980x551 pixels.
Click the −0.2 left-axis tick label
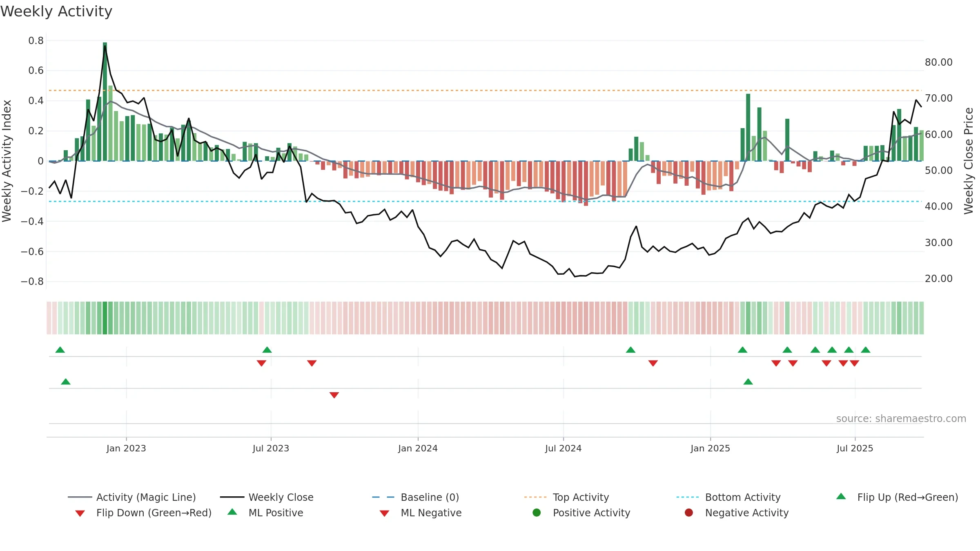[x=32, y=191]
